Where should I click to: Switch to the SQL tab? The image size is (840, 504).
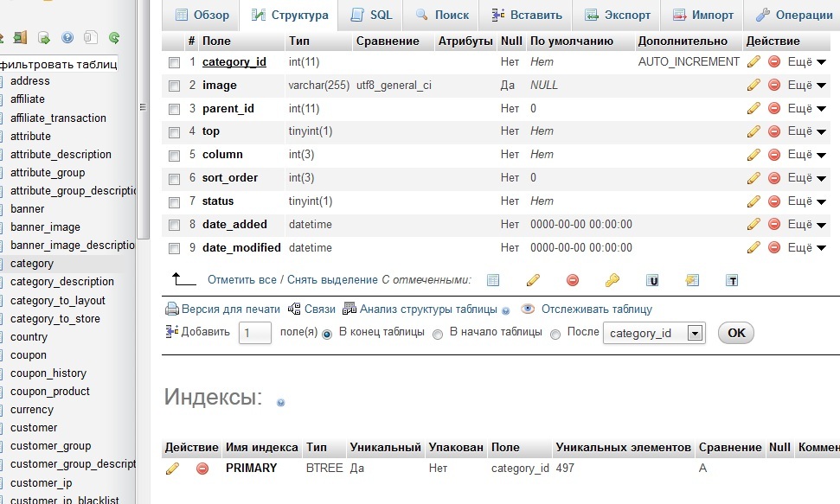[372, 15]
